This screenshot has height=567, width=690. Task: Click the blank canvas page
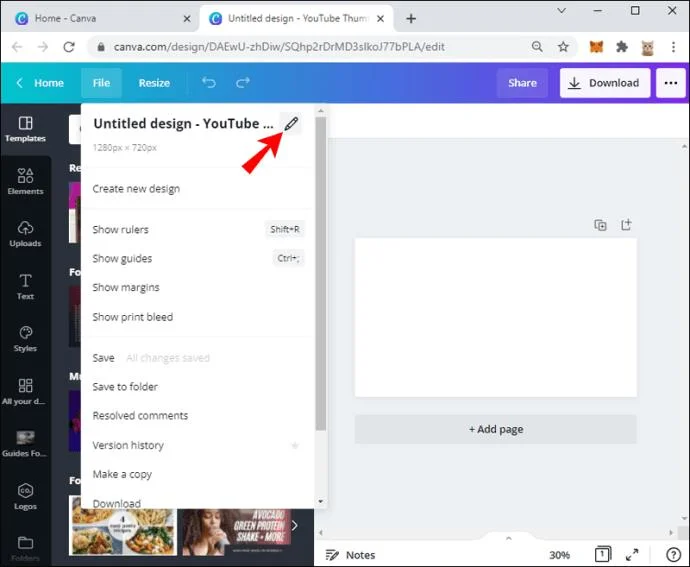coord(495,317)
